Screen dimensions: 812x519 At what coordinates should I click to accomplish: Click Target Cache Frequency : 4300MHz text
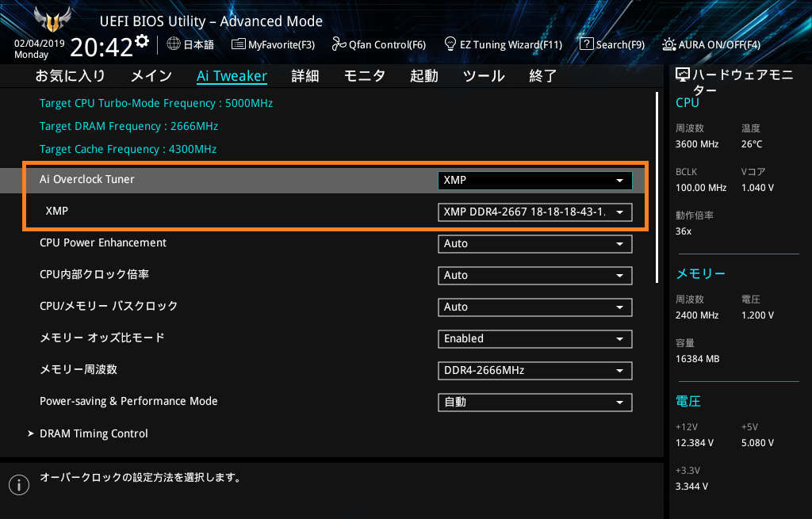point(128,149)
